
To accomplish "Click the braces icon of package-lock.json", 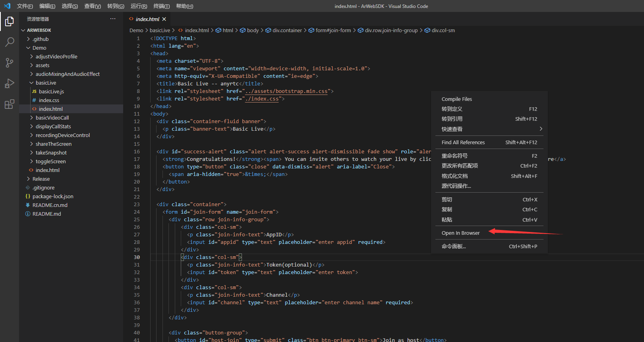I will [x=28, y=196].
